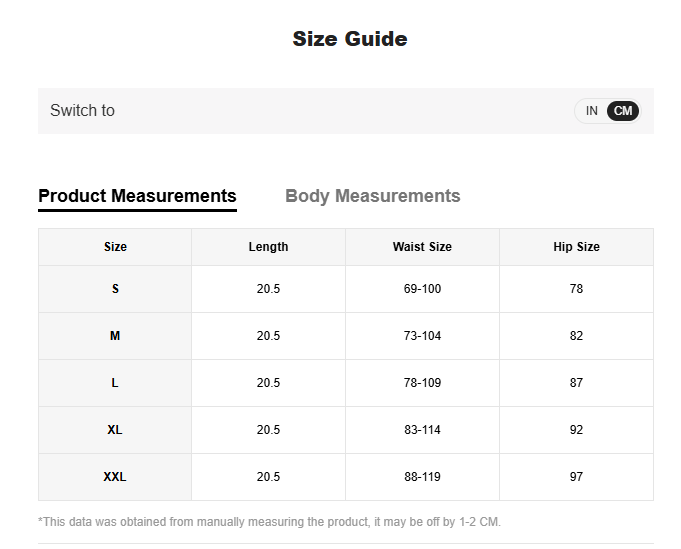Click the hip size value 97

tap(576, 477)
